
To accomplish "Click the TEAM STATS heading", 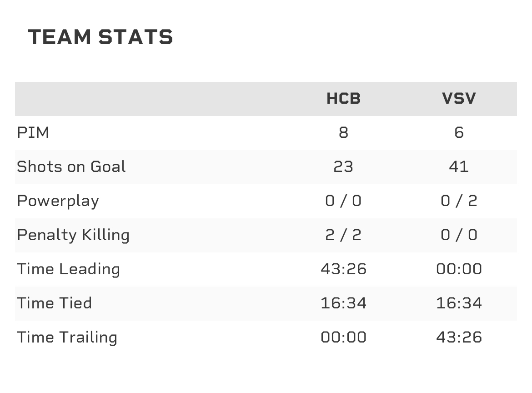I will pos(100,37).
